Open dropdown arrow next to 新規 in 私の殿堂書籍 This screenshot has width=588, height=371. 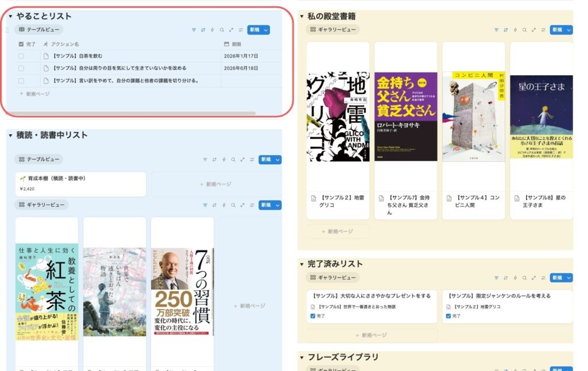coord(568,30)
